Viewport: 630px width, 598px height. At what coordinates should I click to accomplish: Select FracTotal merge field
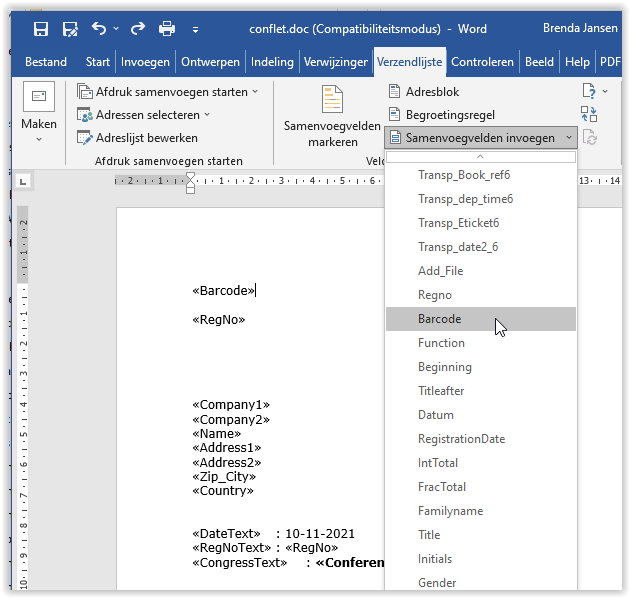point(481,487)
